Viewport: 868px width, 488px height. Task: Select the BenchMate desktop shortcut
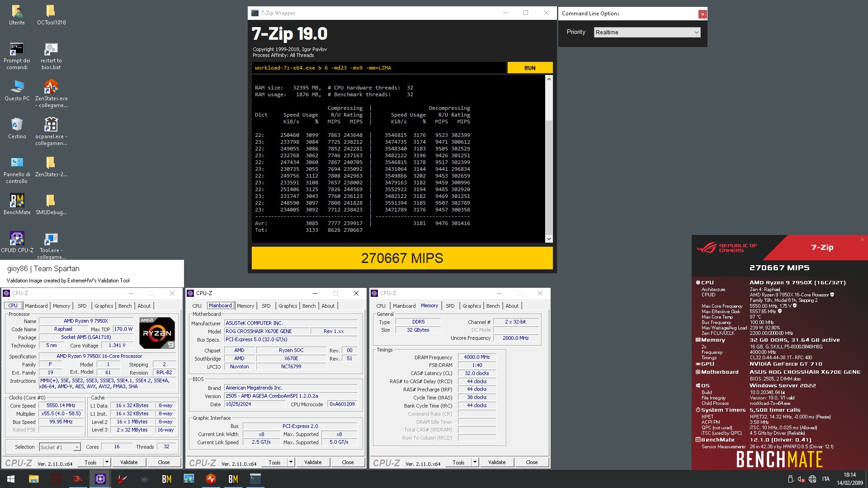[x=17, y=204]
